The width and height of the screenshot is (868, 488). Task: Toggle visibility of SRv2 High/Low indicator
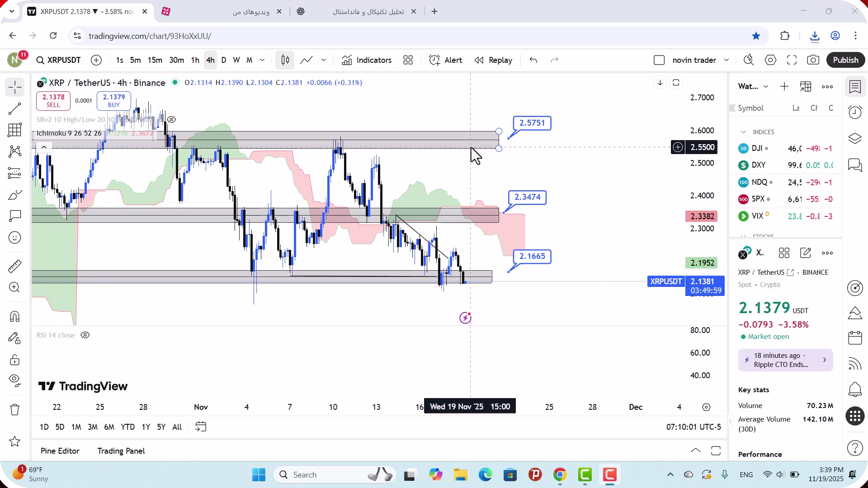pyautogui.click(x=171, y=119)
